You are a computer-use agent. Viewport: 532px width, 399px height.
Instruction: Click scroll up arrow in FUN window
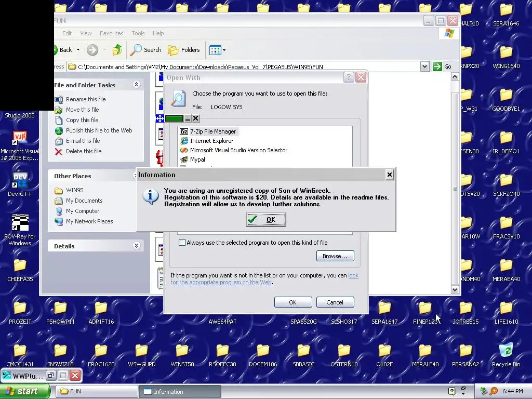455,77
